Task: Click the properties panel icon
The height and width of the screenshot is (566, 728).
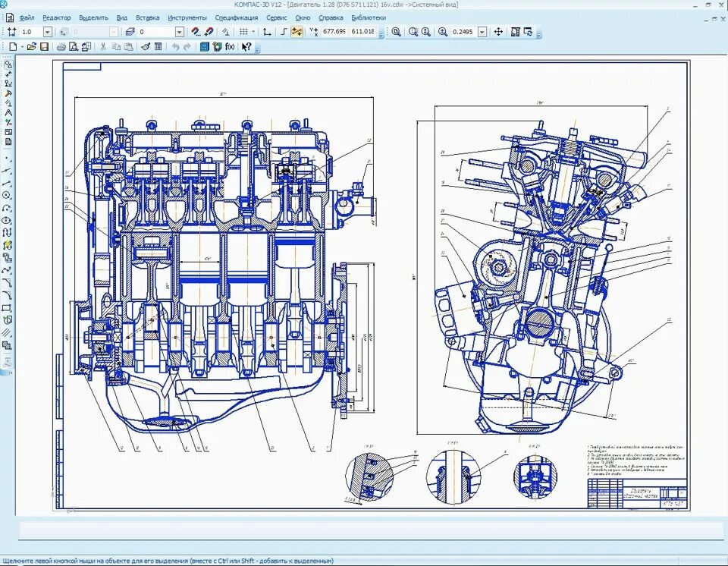Action: click(x=158, y=46)
